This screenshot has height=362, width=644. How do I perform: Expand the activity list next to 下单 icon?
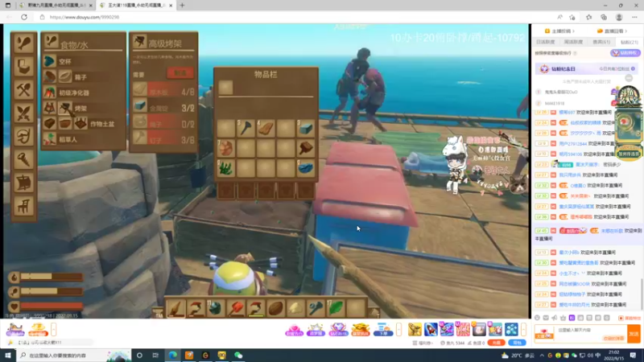point(398,329)
